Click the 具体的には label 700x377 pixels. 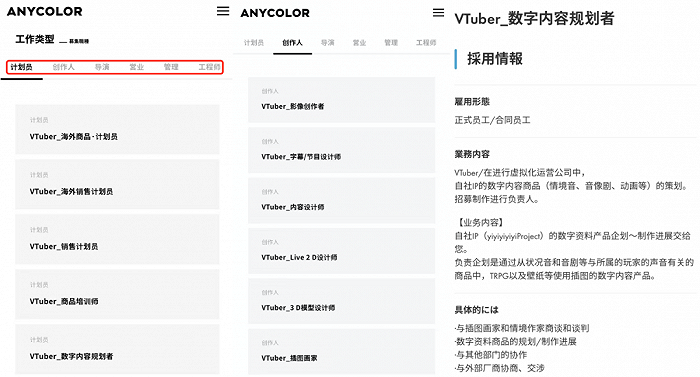[x=476, y=310]
